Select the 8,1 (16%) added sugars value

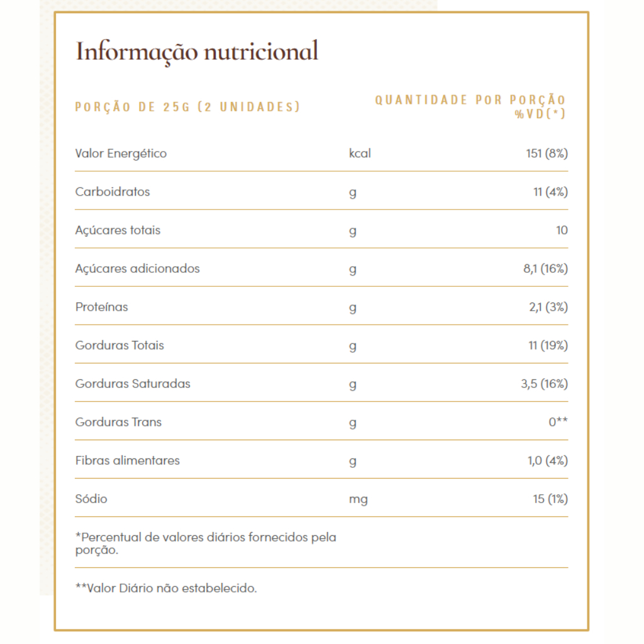point(541,269)
